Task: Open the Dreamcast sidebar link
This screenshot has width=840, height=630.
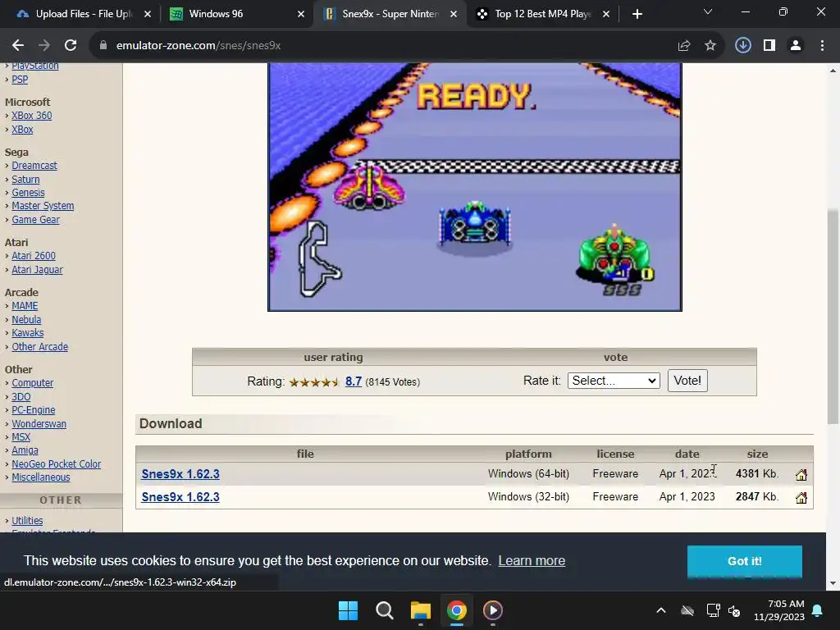Action: (34, 166)
